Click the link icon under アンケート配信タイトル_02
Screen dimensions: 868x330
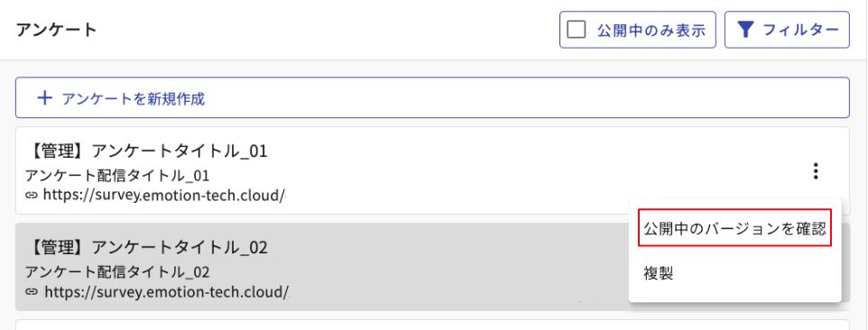coord(32,291)
